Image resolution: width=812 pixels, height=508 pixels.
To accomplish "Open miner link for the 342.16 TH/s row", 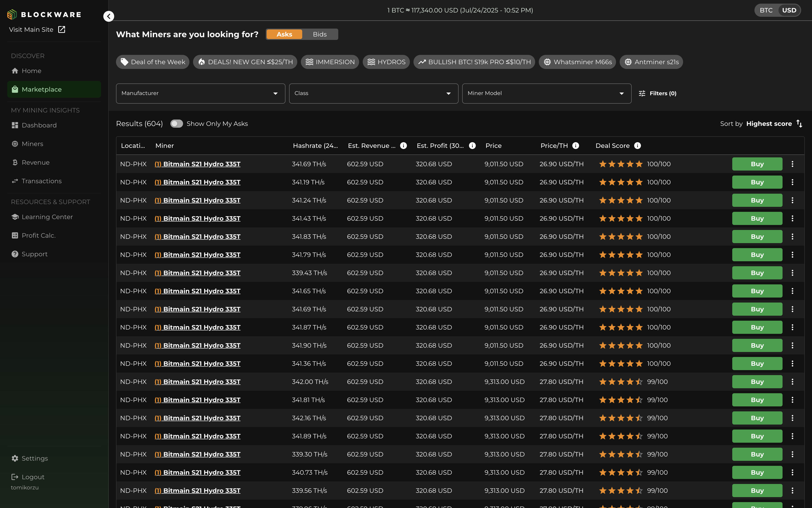I will (x=197, y=418).
